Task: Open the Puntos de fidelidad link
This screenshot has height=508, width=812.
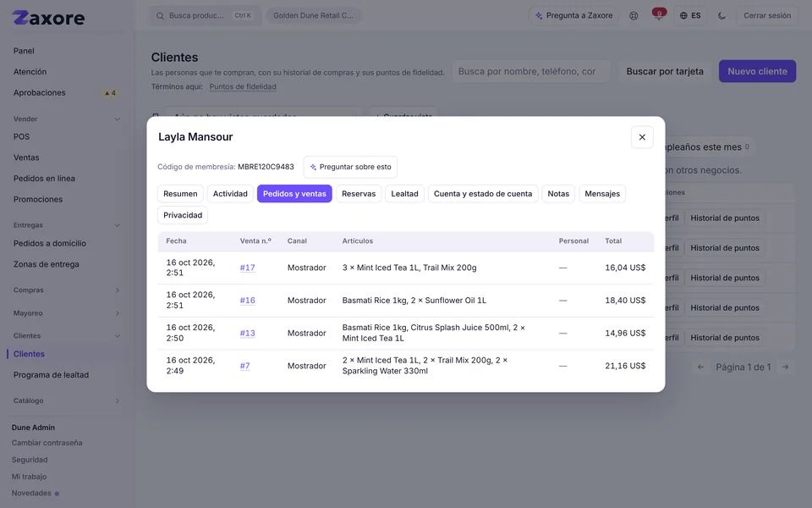Action: [x=243, y=87]
